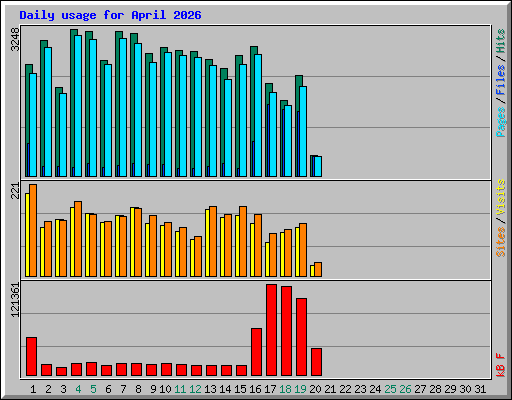Click day label 20 on the x-axis

coord(315,389)
